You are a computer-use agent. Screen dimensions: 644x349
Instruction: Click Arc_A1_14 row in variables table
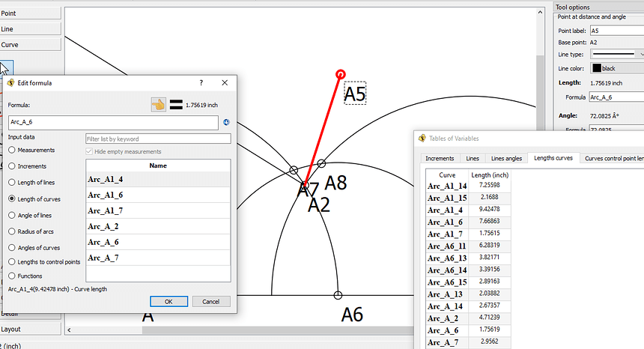468,186
